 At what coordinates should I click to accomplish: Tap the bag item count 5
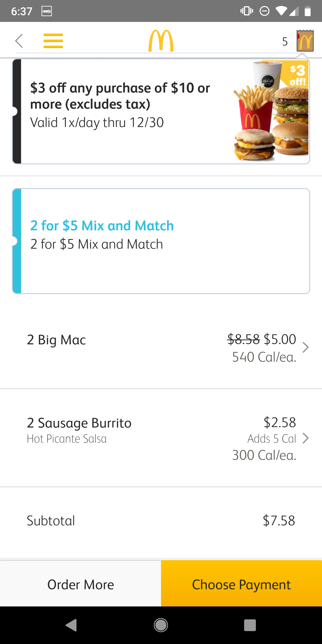[x=285, y=42]
